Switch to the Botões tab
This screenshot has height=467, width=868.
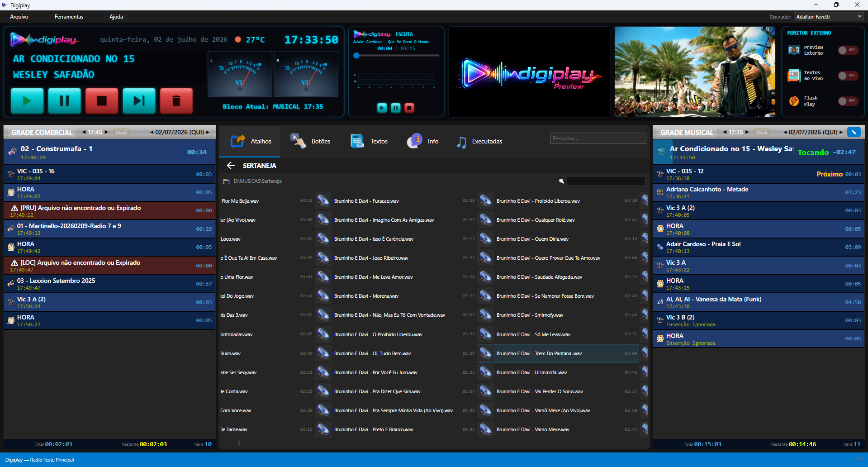[x=310, y=141]
